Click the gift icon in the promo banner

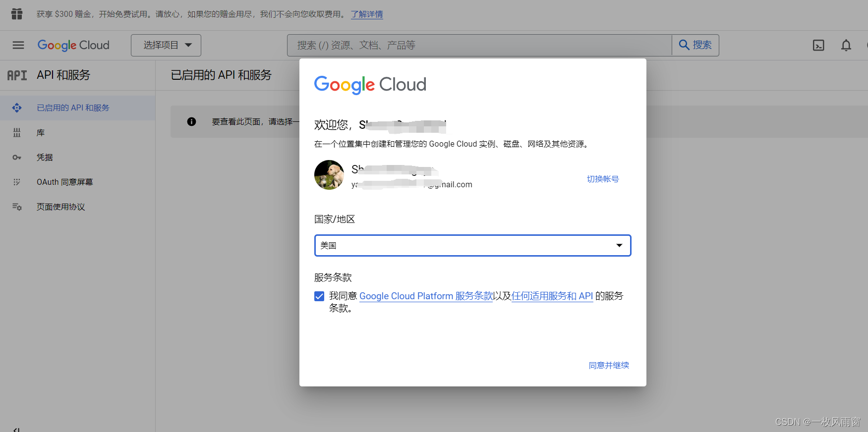click(17, 14)
